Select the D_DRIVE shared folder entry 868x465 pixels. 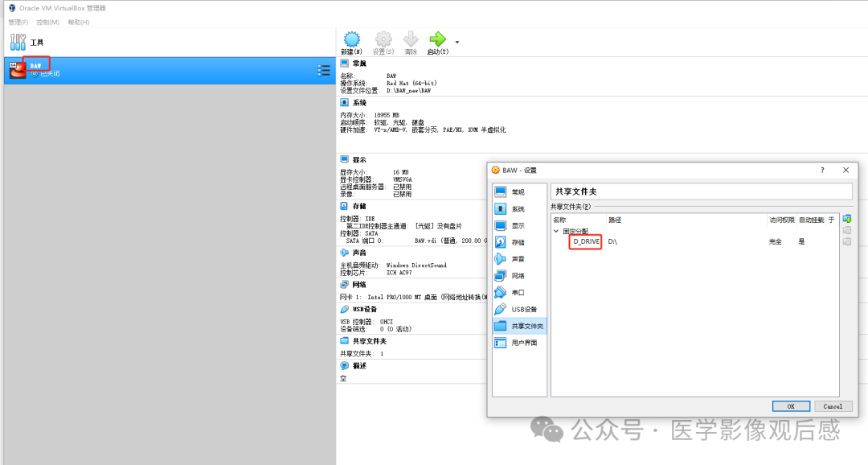585,242
